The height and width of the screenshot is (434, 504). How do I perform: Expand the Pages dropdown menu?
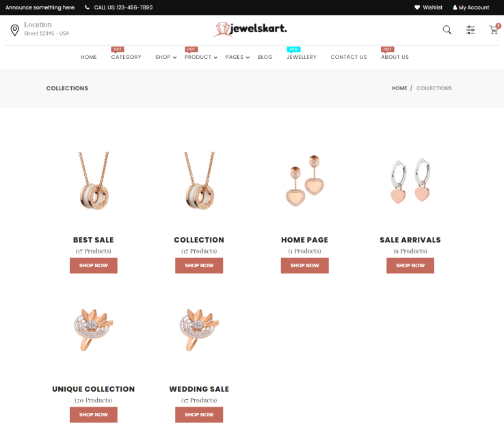[x=237, y=57]
